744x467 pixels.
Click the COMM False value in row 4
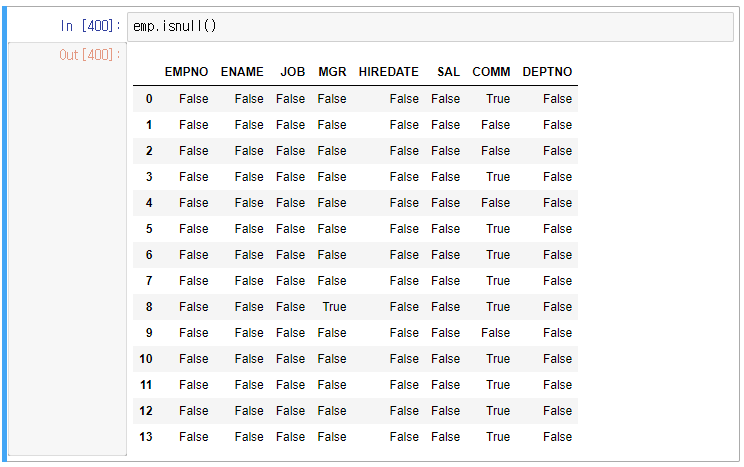pyautogui.click(x=496, y=203)
